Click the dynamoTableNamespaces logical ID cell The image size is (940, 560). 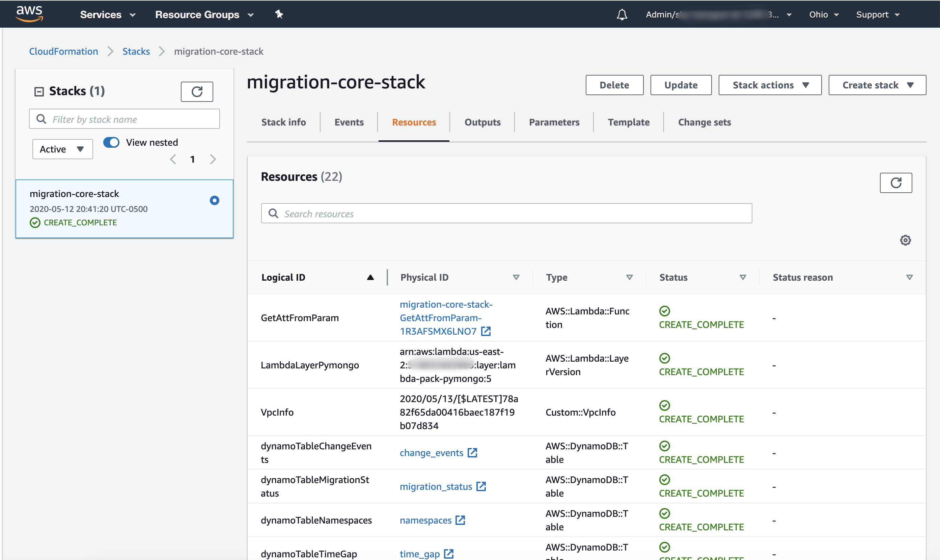tap(316, 520)
